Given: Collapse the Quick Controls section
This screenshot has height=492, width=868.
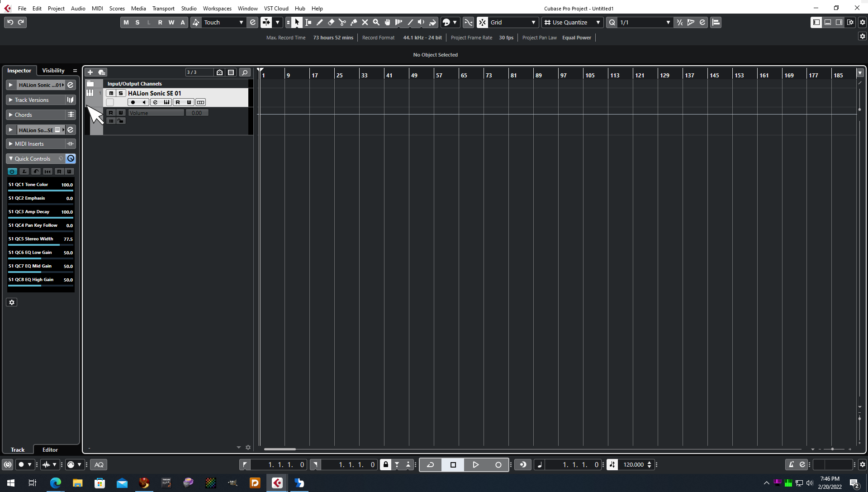Looking at the screenshot, I should pos(10,158).
